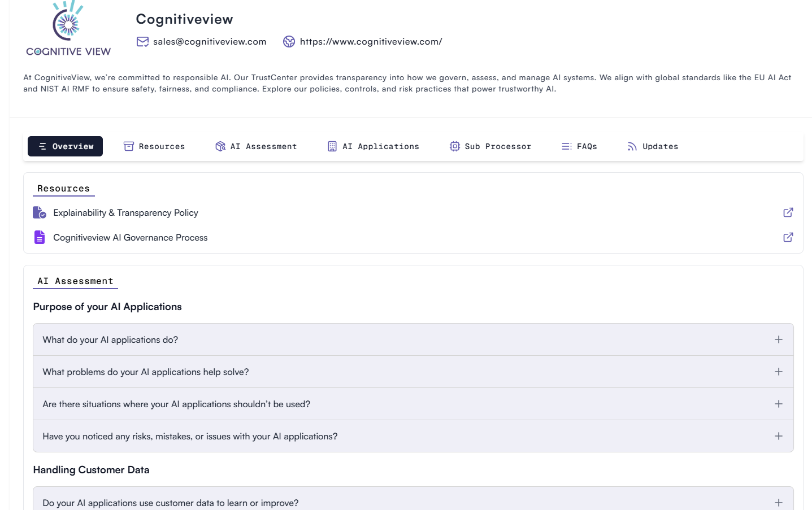812x510 pixels.
Task: Click the purple Governance Process document icon
Action: (39, 237)
